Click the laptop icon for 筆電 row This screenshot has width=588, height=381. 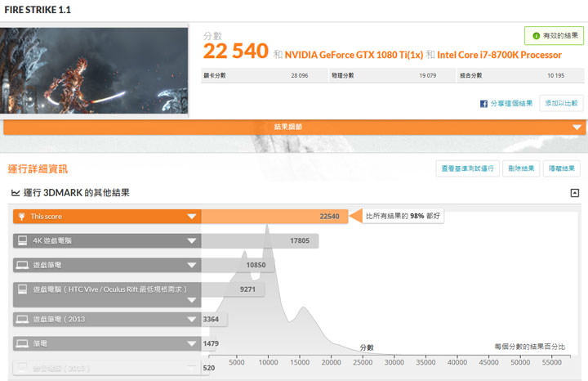tap(21, 343)
